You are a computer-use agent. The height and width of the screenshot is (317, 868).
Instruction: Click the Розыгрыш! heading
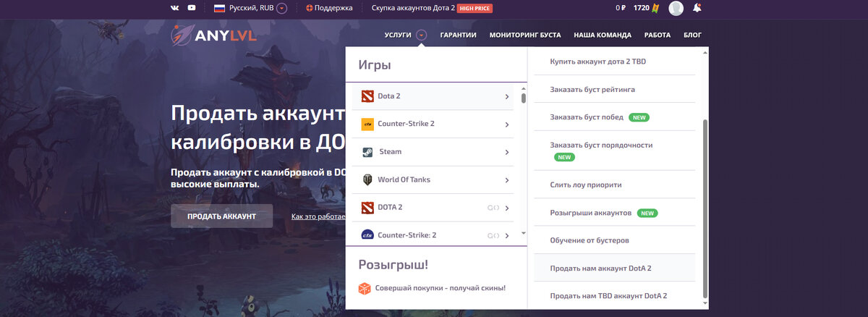click(393, 264)
